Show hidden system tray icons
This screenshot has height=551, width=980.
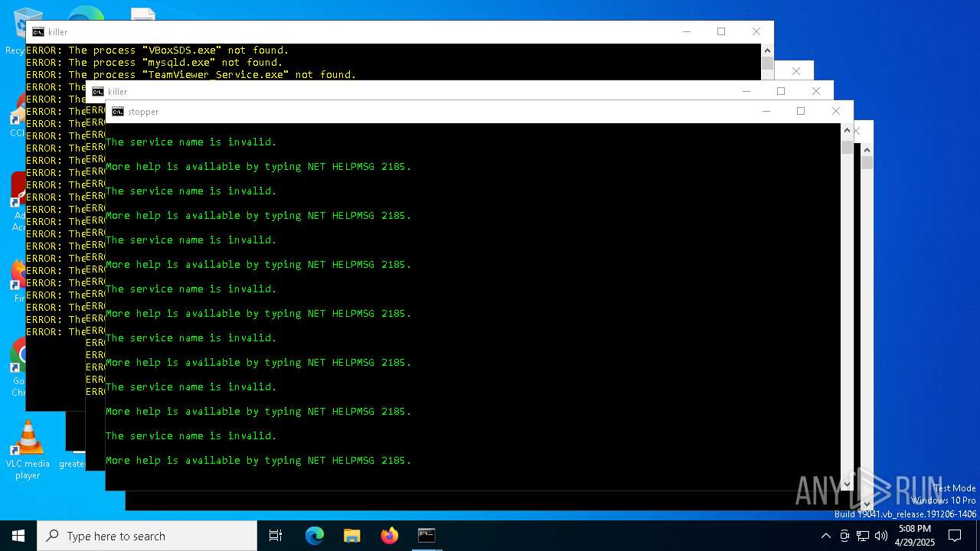pos(826,536)
